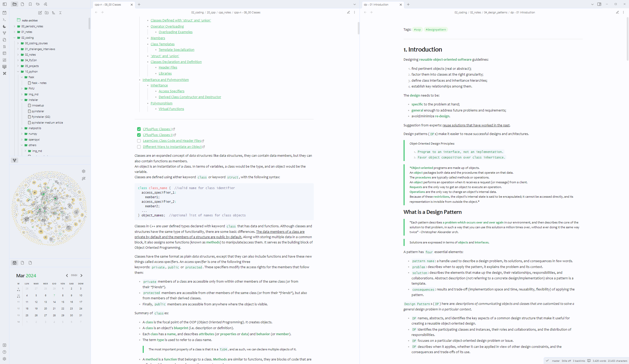
Task: Jump to the Virtual Functions section link
Action: [x=171, y=109]
